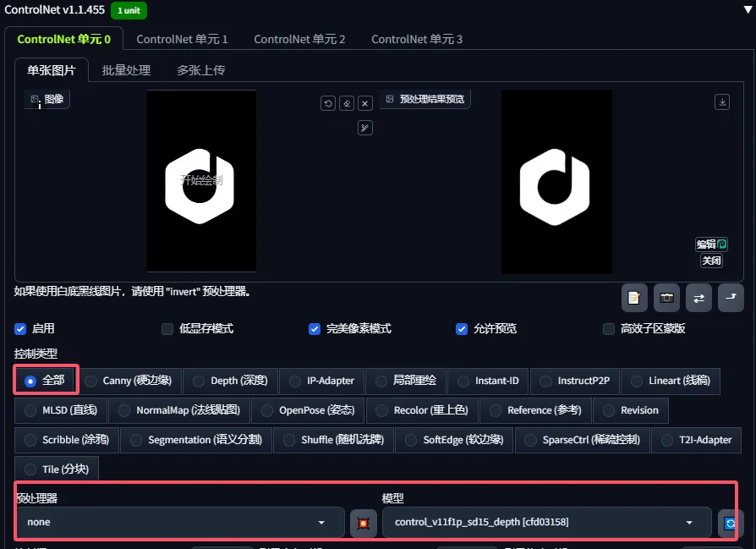Click the 预处理结果预览 label
The image size is (756, 549).
(425, 99)
